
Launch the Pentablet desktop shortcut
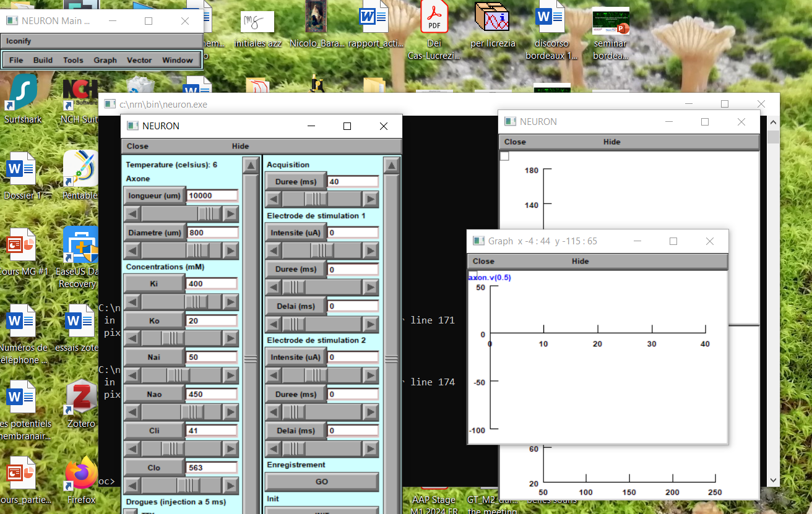coord(80,176)
